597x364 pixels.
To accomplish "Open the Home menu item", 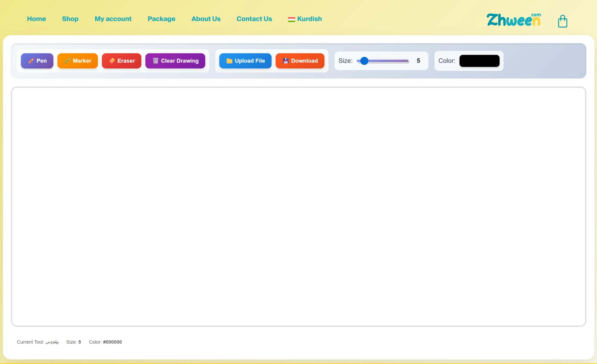I will pos(36,19).
